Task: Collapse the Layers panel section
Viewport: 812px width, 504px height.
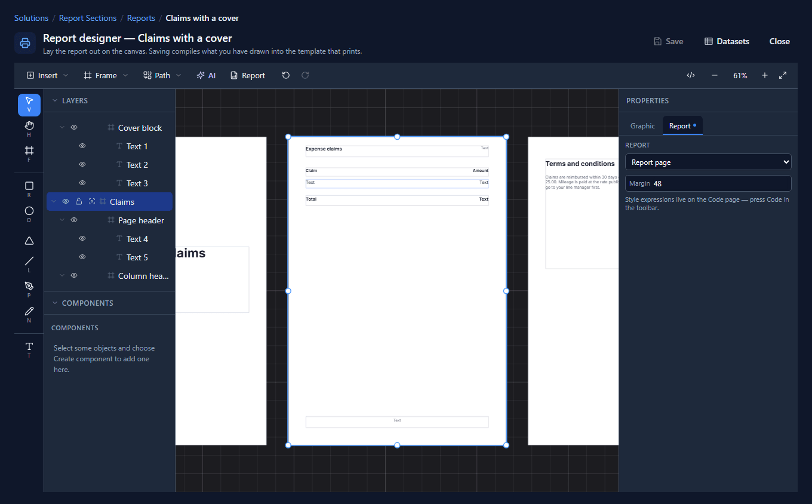Action: click(55, 101)
